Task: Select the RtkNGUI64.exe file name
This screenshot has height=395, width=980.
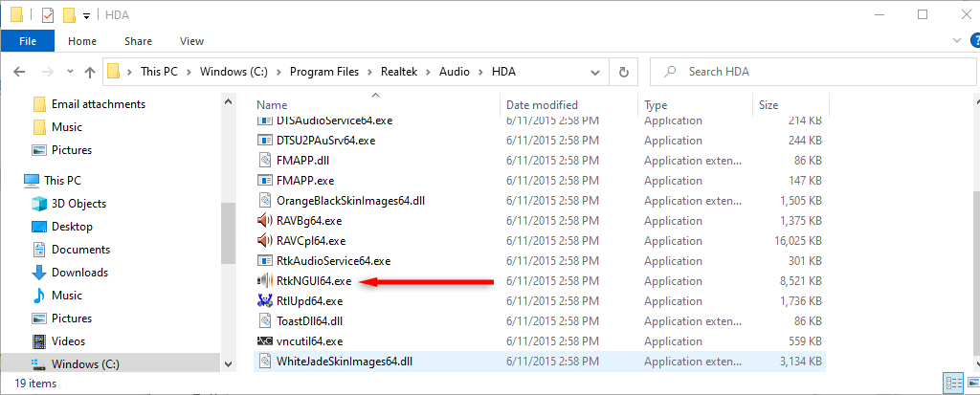Action: [314, 281]
